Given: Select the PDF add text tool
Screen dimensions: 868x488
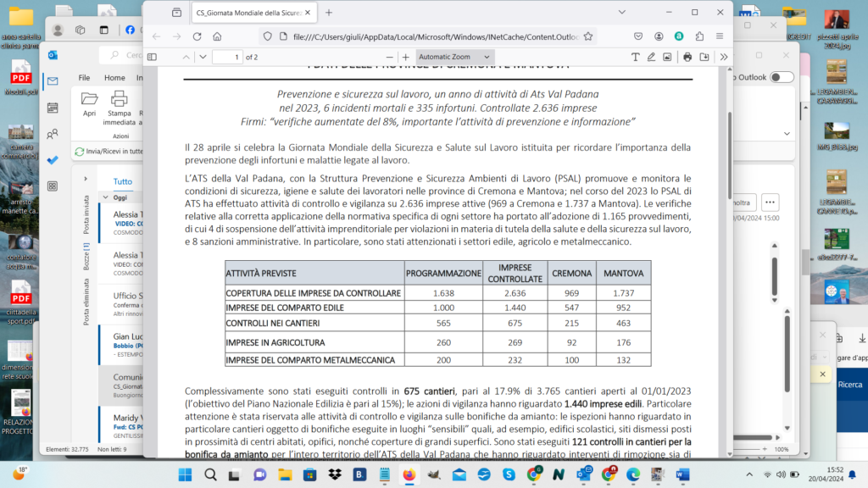Looking at the screenshot, I should pyautogui.click(x=635, y=57).
